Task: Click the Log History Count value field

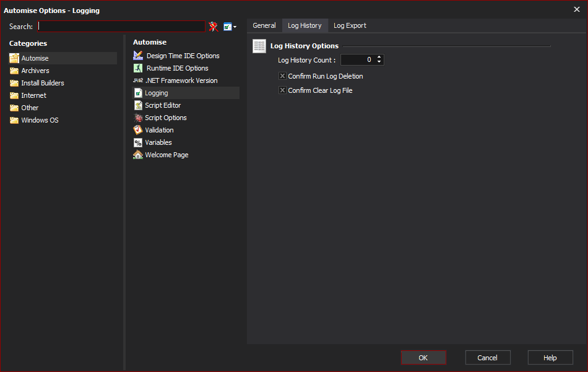Action: click(x=358, y=59)
